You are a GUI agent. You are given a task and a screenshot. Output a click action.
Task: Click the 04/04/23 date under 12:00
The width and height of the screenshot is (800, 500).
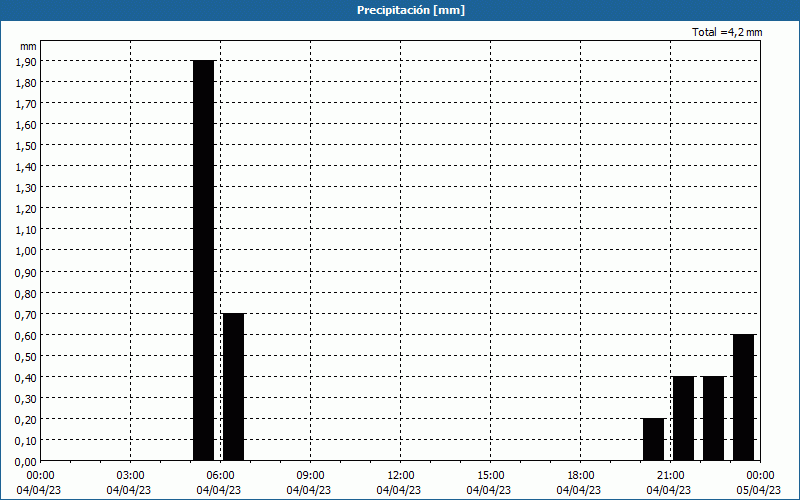pyautogui.click(x=399, y=490)
